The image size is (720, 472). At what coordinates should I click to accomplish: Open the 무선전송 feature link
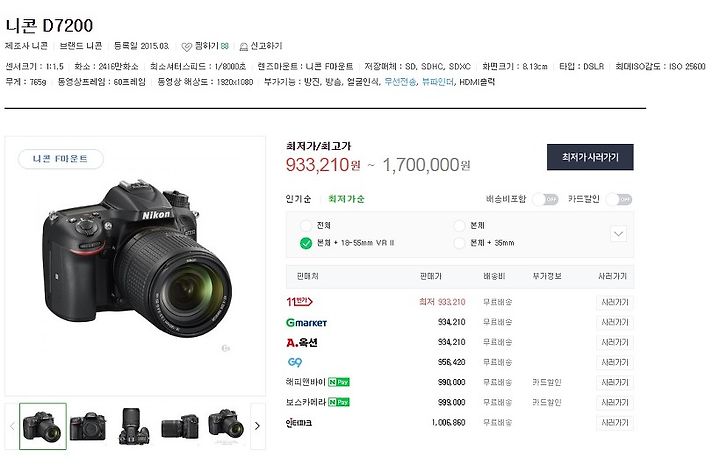400,82
